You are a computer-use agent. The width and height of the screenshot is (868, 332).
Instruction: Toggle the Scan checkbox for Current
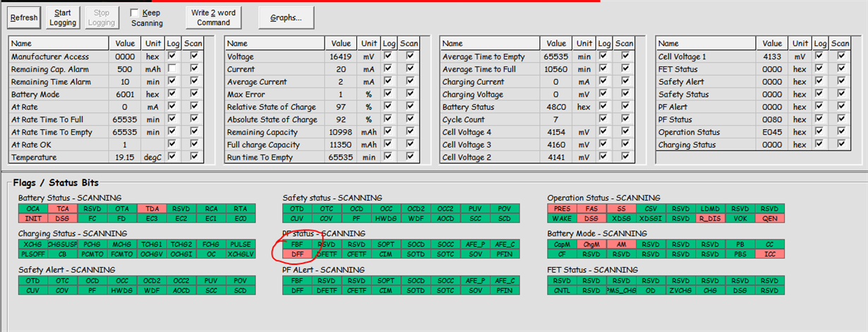point(409,69)
